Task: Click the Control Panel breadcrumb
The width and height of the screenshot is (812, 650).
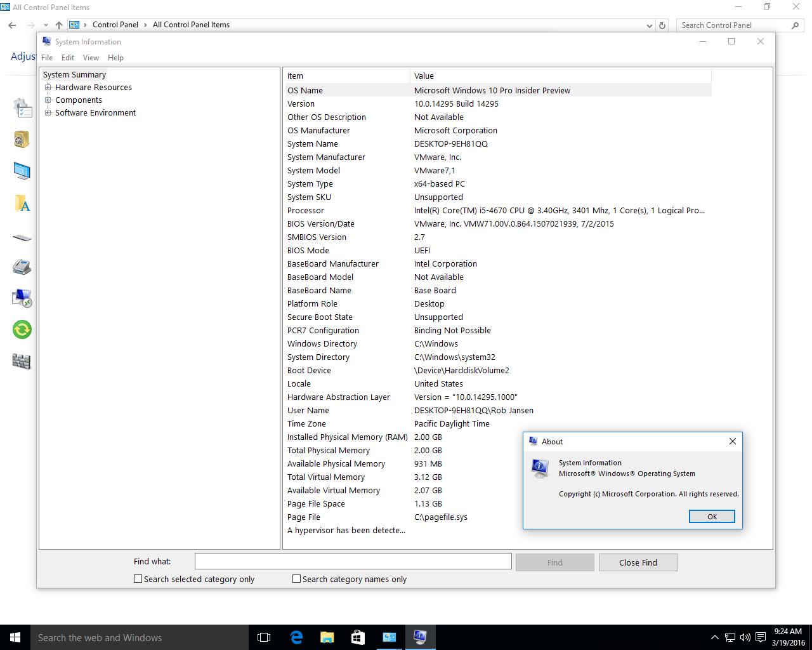Action: (x=115, y=25)
